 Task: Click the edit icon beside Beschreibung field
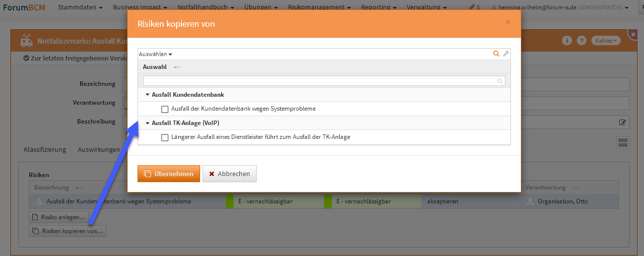click(x=622, y=122)
